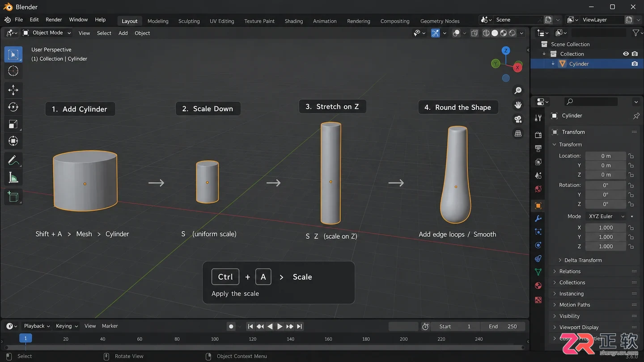
Task: Play the animation forward
Action: (280, 327)
